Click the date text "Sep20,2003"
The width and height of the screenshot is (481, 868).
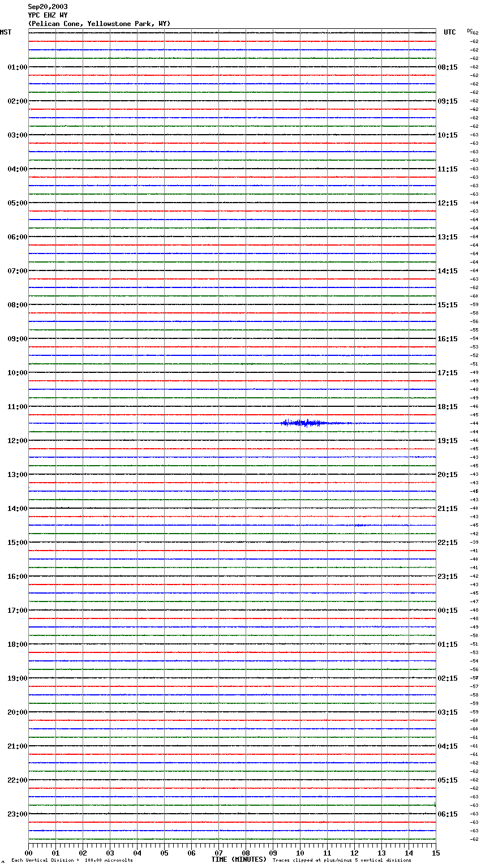pos(48,7)
